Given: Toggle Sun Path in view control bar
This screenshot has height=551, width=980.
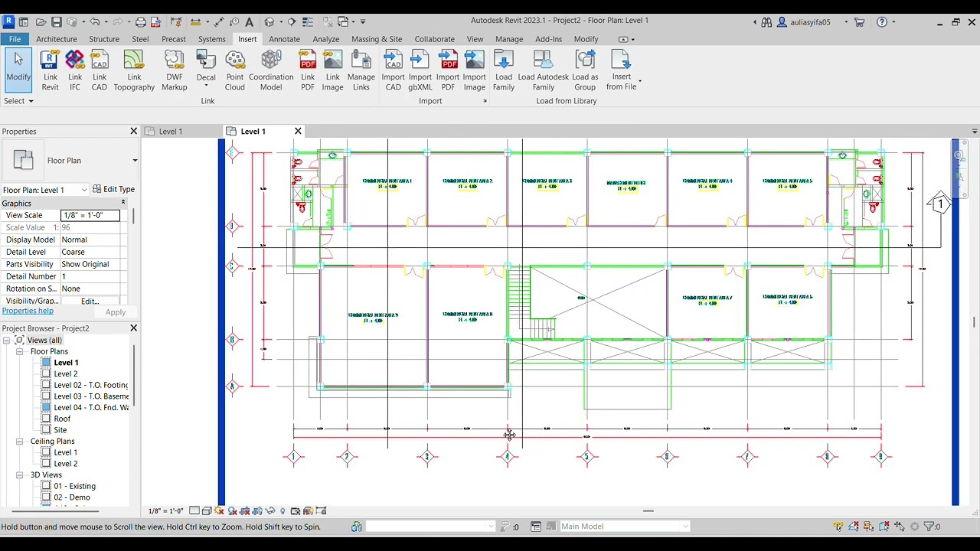Looking at the screenshot, I should pyautogui.click(x=220, y=511).
